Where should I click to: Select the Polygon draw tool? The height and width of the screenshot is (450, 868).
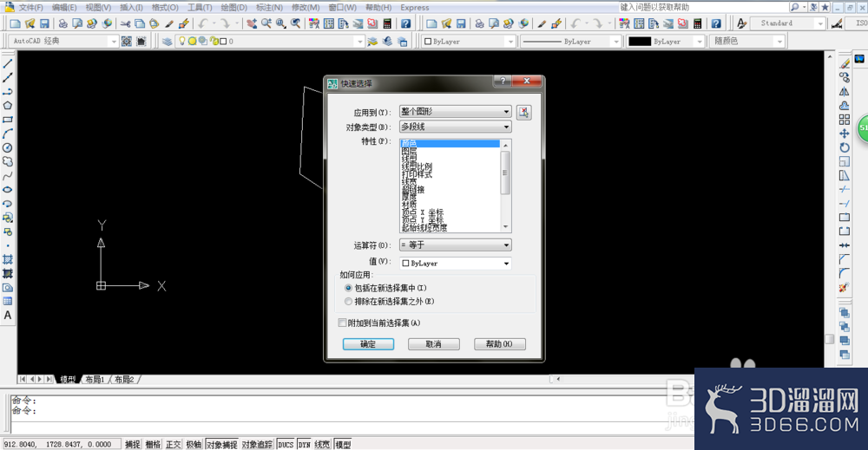pos(8,106)
